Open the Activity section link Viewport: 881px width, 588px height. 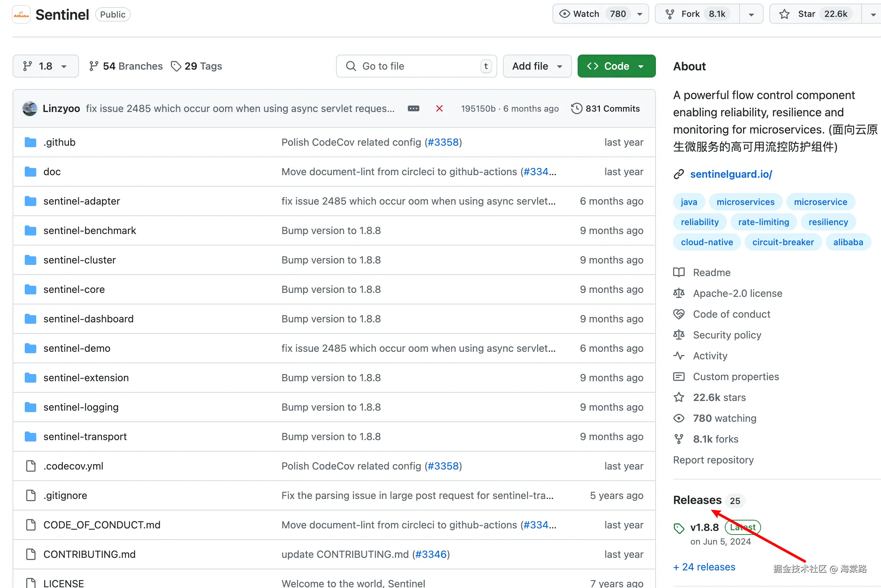[710, 356]
